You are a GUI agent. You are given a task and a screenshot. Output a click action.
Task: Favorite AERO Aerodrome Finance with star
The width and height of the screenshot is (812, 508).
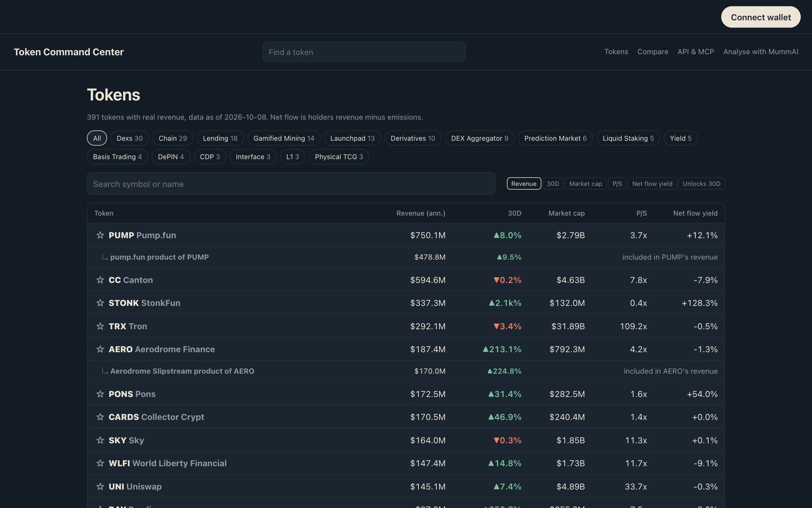pyautogui.click(x=100, y=349)
